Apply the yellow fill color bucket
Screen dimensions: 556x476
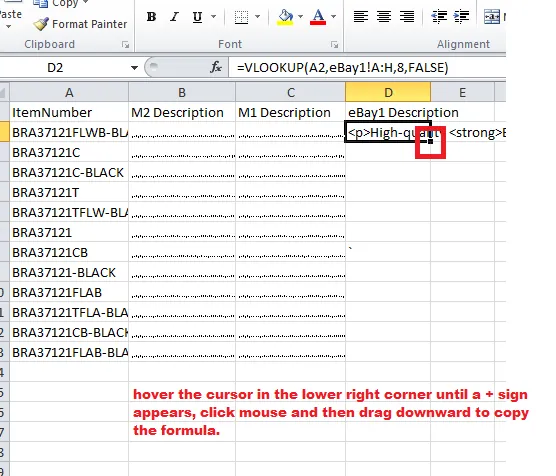click(285, 17)
